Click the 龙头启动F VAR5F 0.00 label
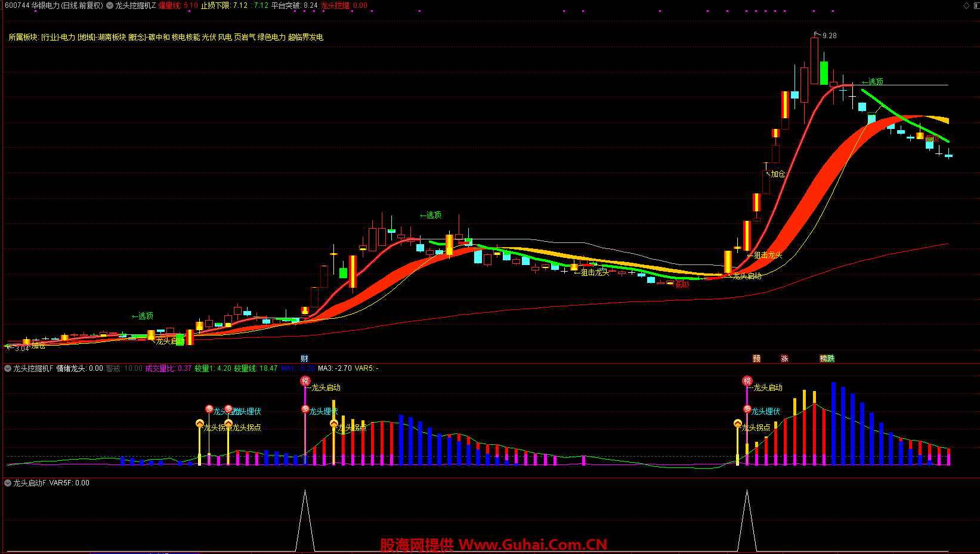This screenshot has height=554, width=980. [51, 483]
